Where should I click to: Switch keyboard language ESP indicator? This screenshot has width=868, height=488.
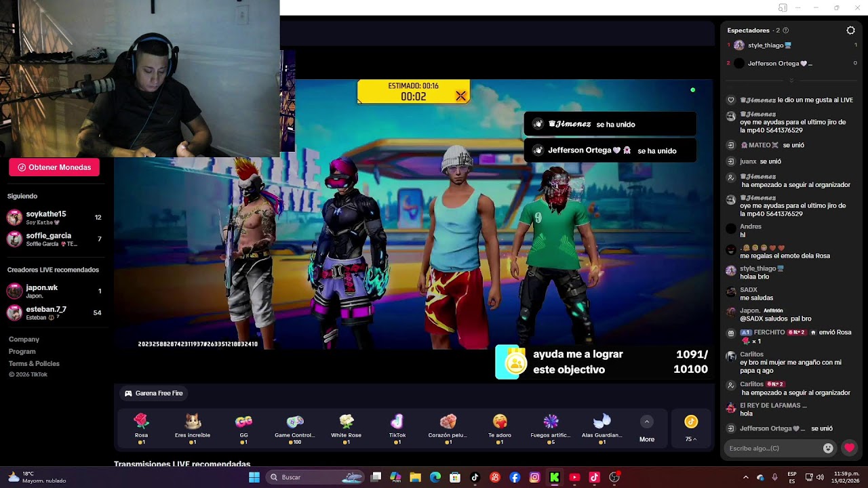[x=792, y=477]
